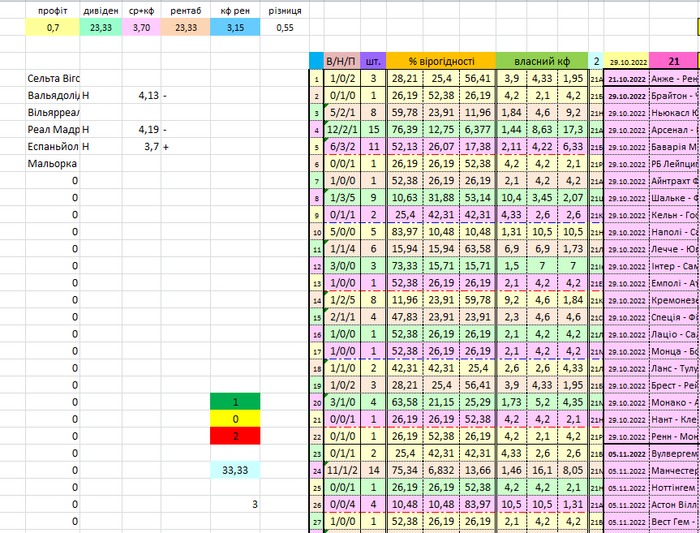The width and height of the screenshot is (700, 533).
Task: Select the 73,33 probability cell
Action: [404, 266]
